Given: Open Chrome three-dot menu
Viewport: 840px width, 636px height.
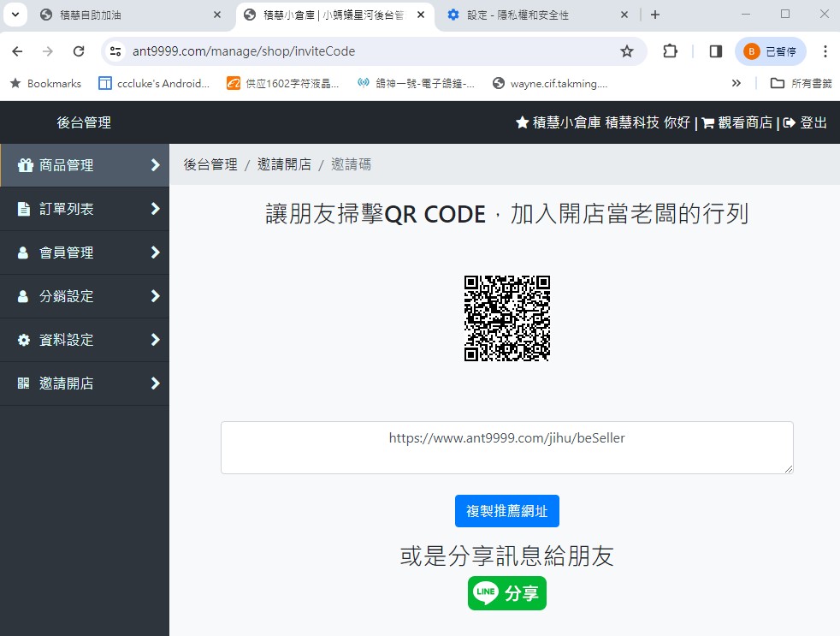Looking at the screenshot, I should [x=825, y=51].
